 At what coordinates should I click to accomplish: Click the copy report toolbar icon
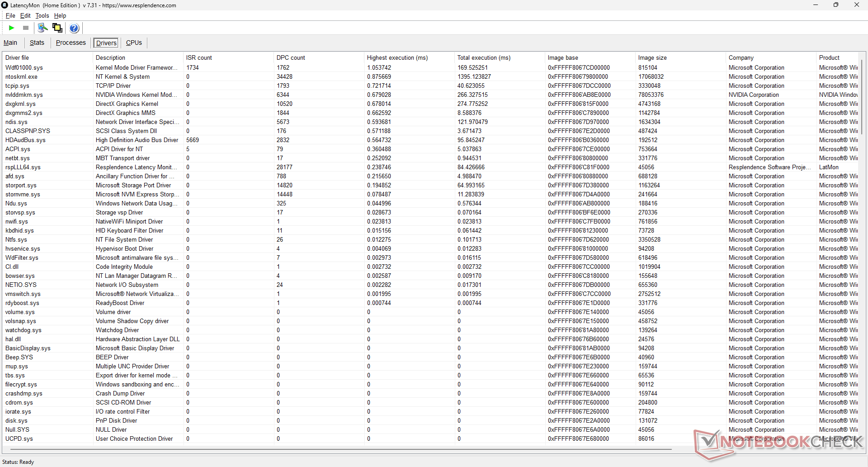coord(57,28)
